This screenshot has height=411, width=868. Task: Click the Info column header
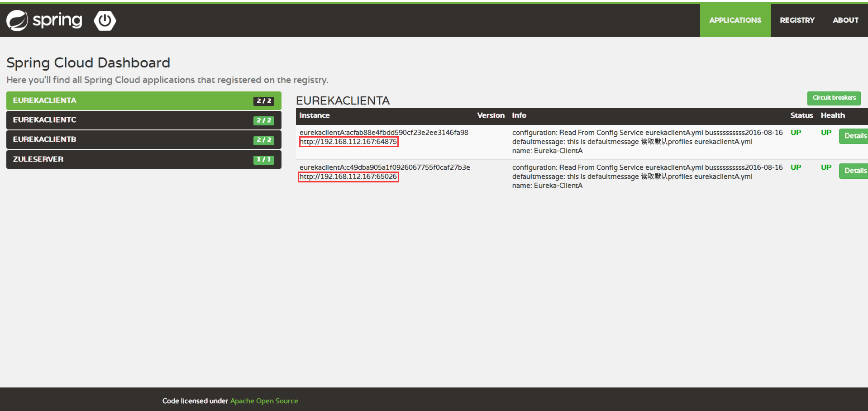click(x=519, y=115)
